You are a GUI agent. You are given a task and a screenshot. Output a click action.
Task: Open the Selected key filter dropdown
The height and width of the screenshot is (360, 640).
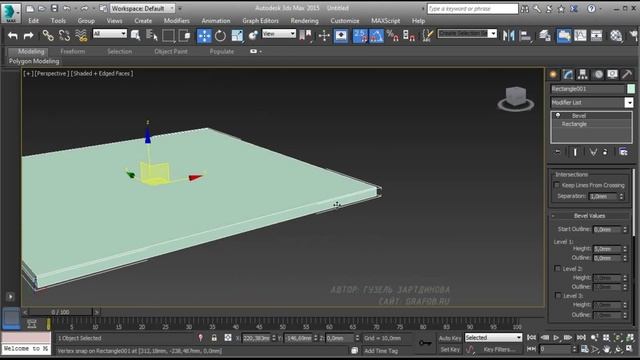(x=493, y=338)
